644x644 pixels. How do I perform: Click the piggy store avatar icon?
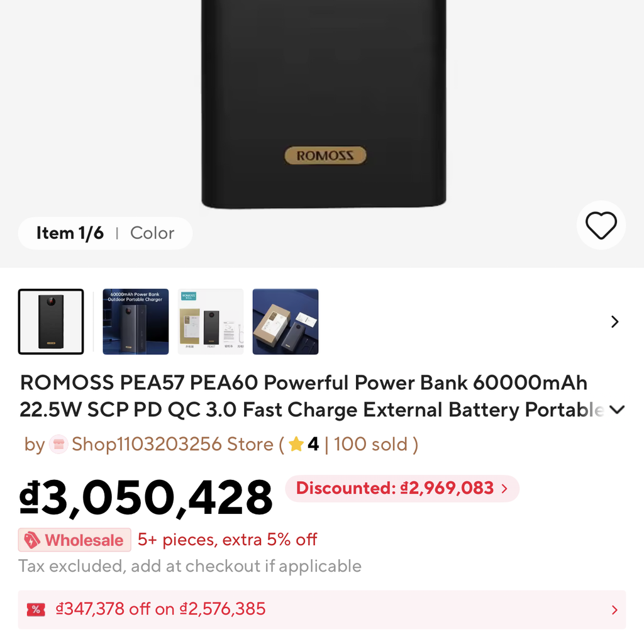click(58, 444)
